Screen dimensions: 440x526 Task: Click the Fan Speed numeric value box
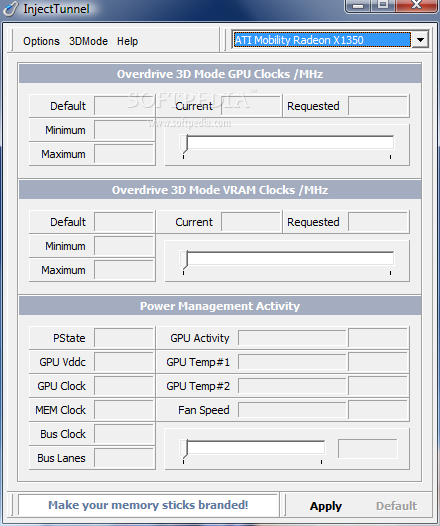click(378, 410)
